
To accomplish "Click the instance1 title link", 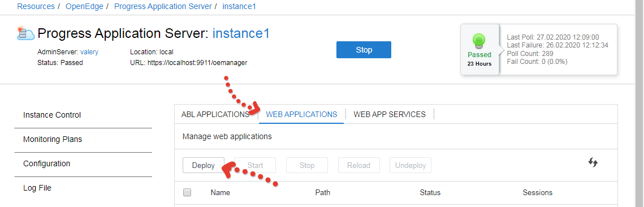I will [x=241, y=33].
